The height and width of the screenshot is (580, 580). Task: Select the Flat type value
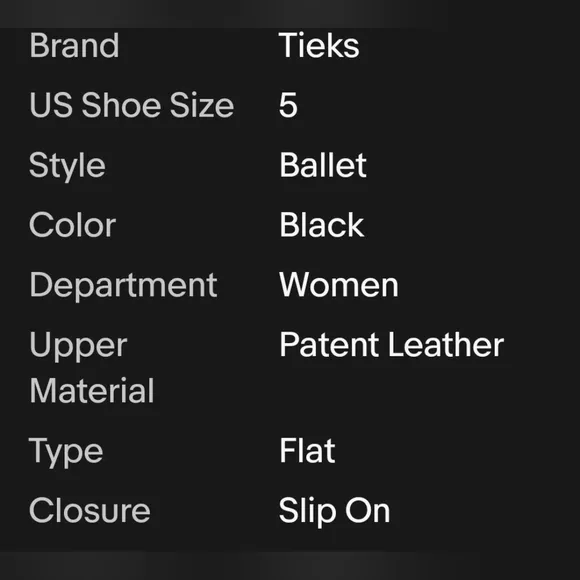pyautogui.click(x=307, y=451)
